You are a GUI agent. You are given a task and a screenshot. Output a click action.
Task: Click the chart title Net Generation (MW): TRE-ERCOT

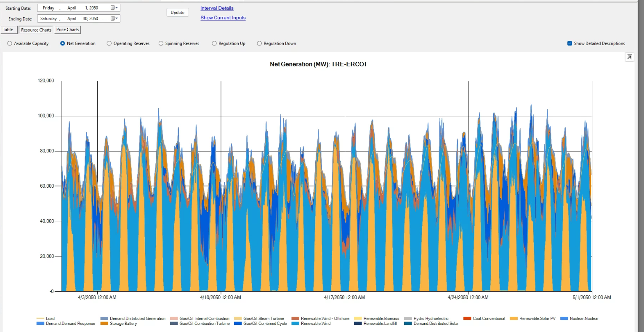319,64
